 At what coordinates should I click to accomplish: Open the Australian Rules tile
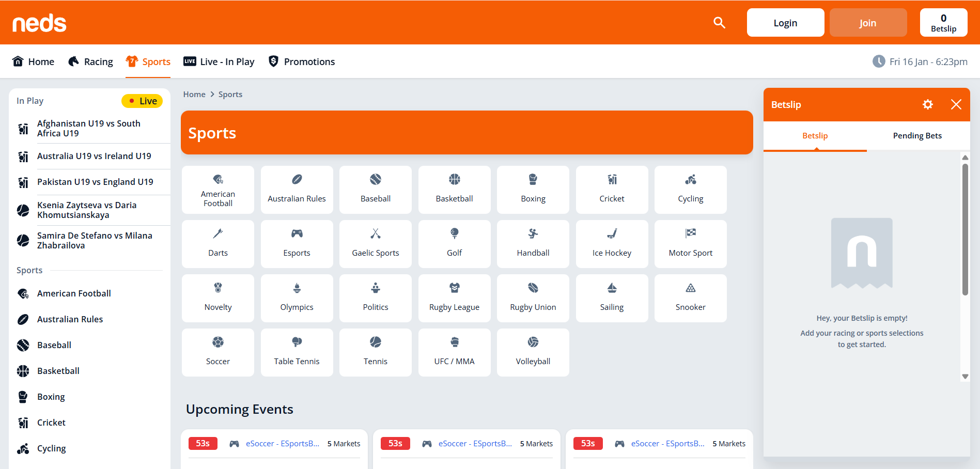pos(297,190)
